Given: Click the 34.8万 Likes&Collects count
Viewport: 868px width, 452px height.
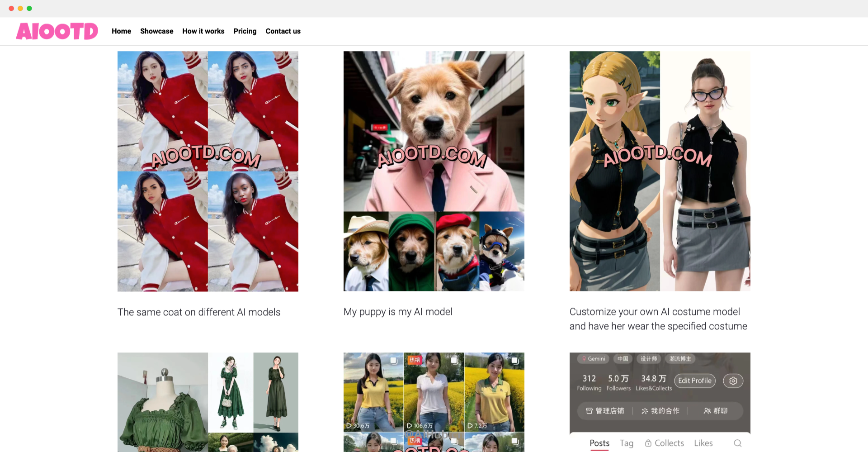Looking at the screenshot, I should 654,382.
